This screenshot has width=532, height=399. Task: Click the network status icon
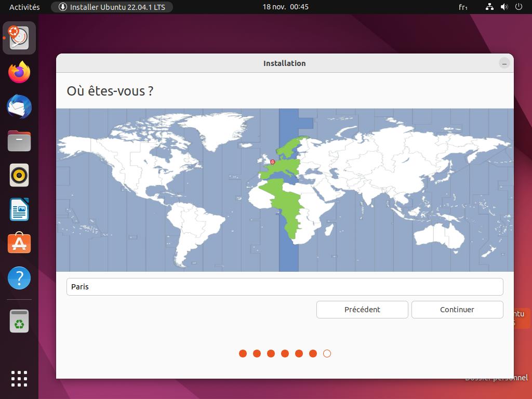489,7
